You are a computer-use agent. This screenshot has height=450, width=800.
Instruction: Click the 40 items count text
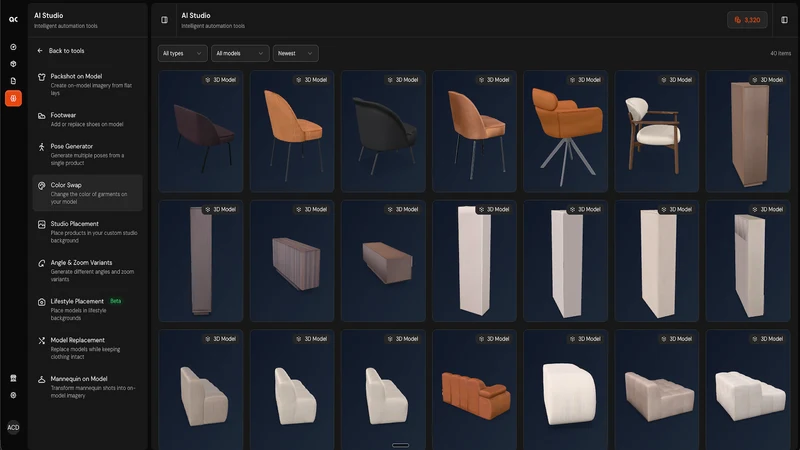point(780,53)
